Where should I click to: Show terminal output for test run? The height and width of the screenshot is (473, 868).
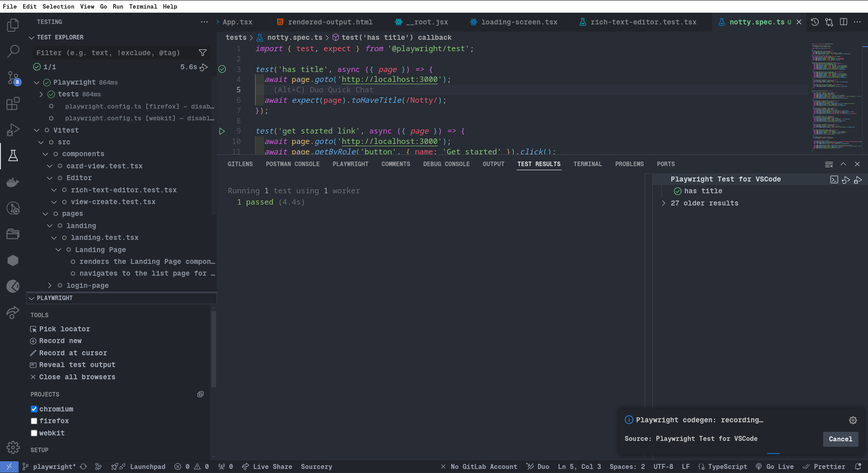tap(834, 180)
